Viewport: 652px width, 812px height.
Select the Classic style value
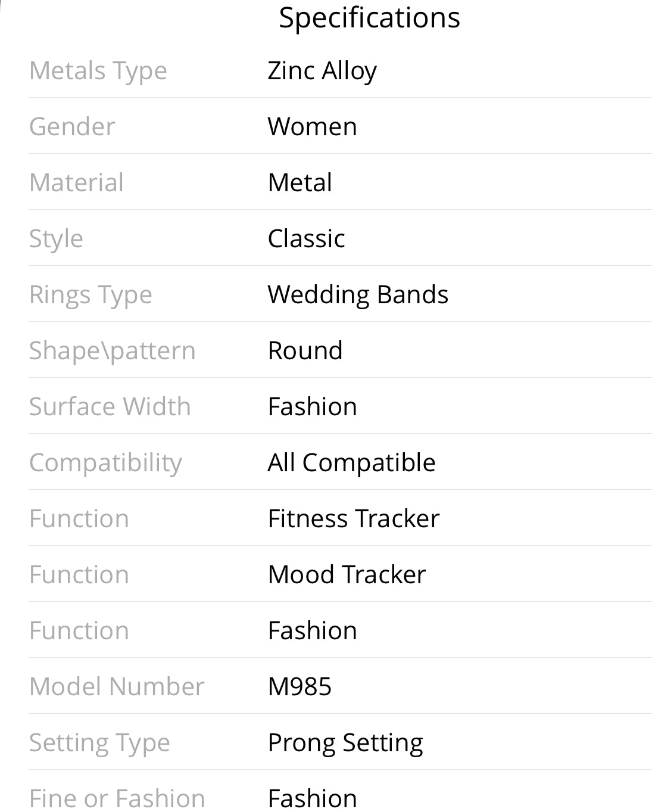pos(307,238)
